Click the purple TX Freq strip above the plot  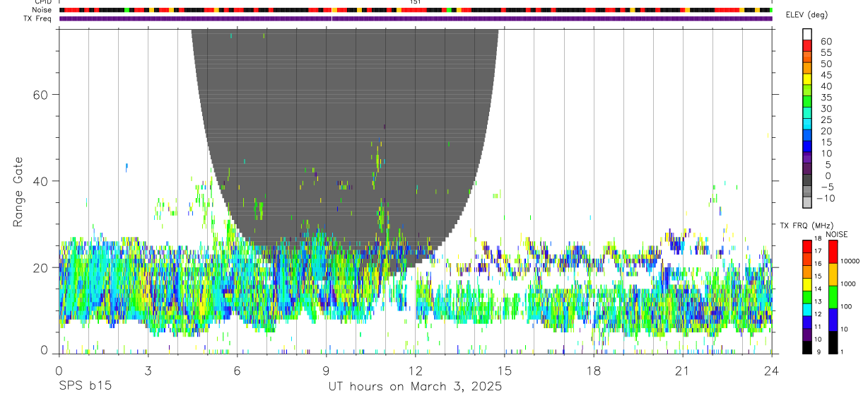click(x=415, y=19)
